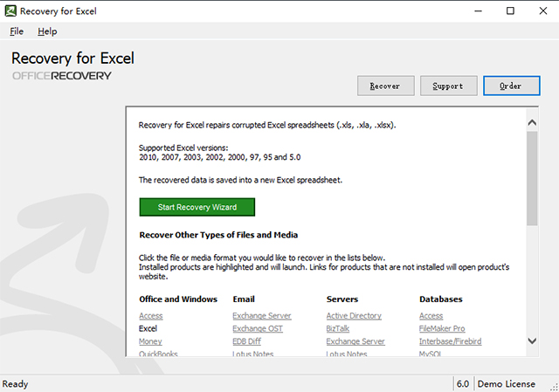Open the Money link
The image size is (559, 392).
click(150, 341)
